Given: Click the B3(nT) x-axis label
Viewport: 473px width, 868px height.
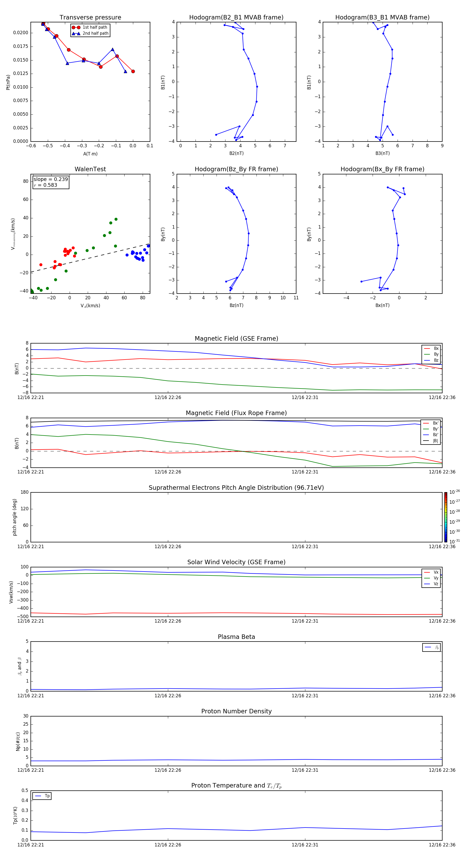Looking at the screenshot, I should [x=382, y=153].
